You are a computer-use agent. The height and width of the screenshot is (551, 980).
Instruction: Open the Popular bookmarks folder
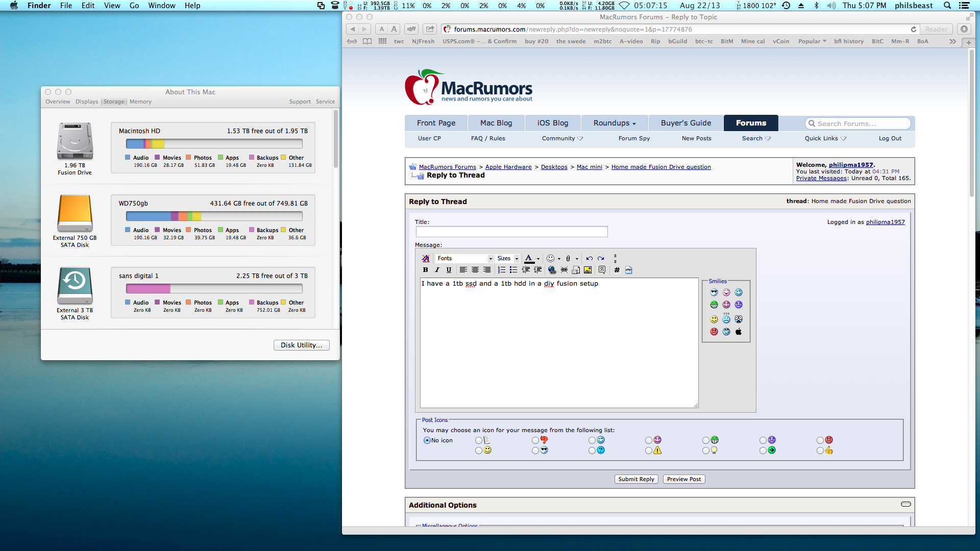click(x=812, y=41)
